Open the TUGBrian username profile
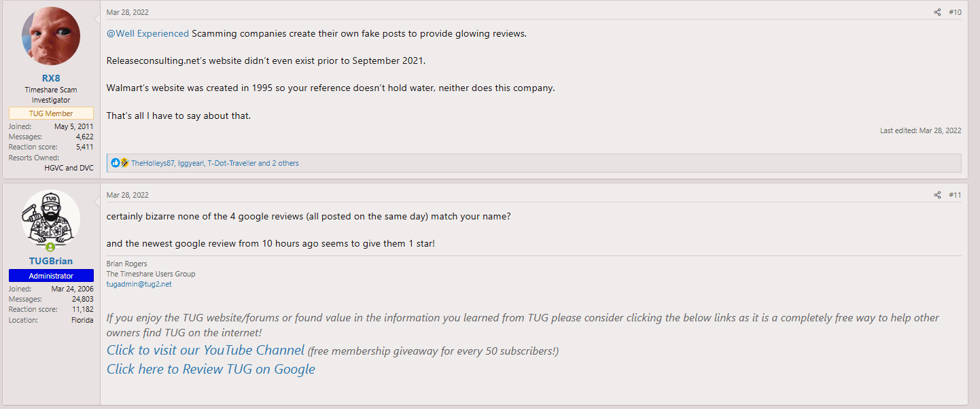Screen dimensions: 980x409 pos(51,261)
